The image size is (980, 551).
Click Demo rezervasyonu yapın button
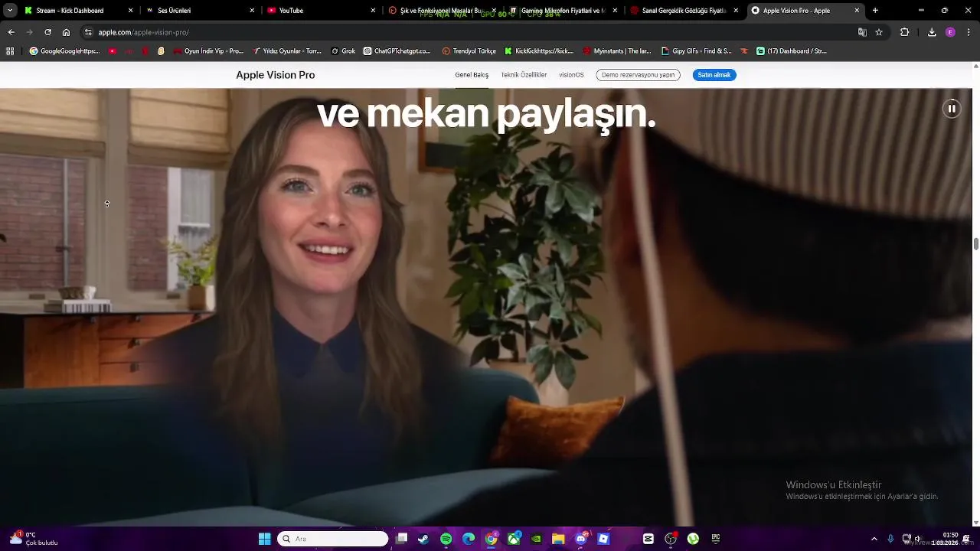coord(638,75)
